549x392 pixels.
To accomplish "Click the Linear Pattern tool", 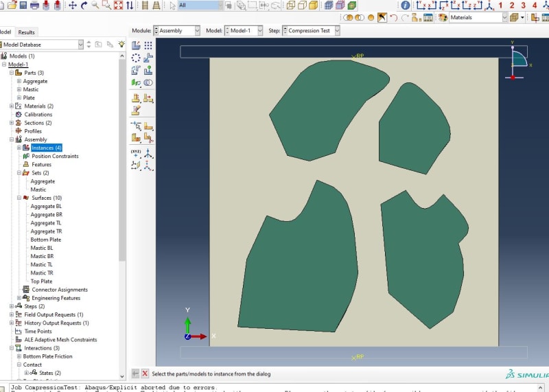I will coord(148,45).
